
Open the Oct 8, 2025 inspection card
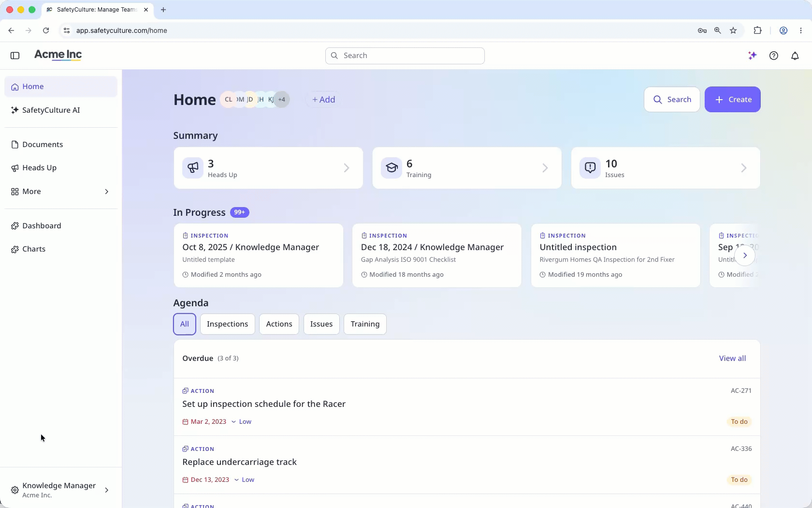pos(259,255)
